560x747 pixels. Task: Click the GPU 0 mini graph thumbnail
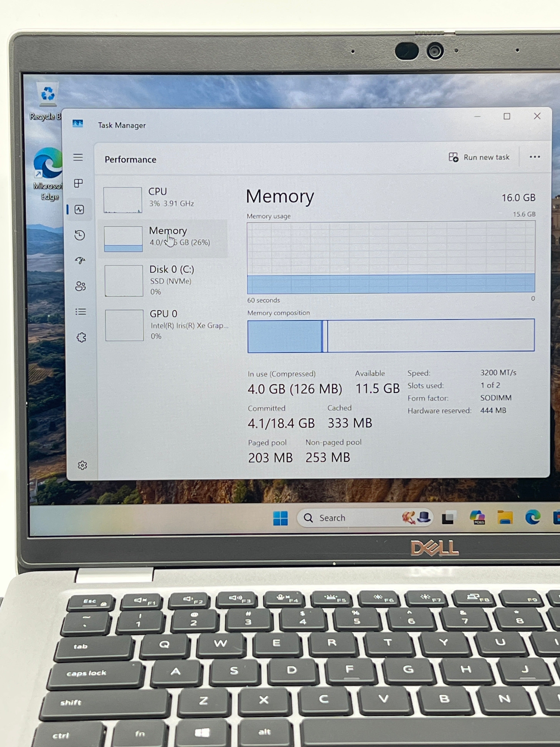pyautogui.click(x=124, y=325)
